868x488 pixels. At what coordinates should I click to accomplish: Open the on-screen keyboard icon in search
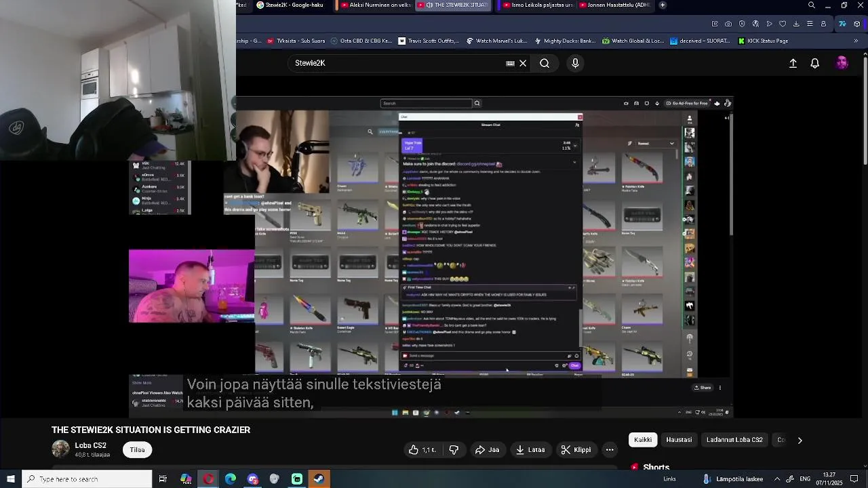(510, 63)
